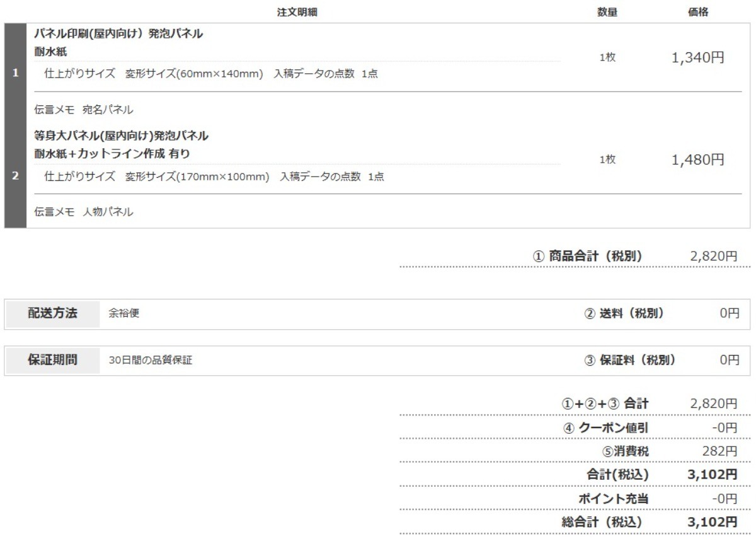Click the ① 商品合計(税別) subtotal row
Screen dimensions: 756x541
(x=575, y=256)
